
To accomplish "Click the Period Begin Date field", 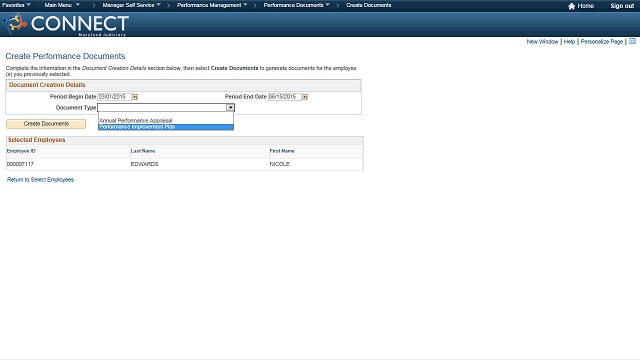I will (x=115, y=97).
